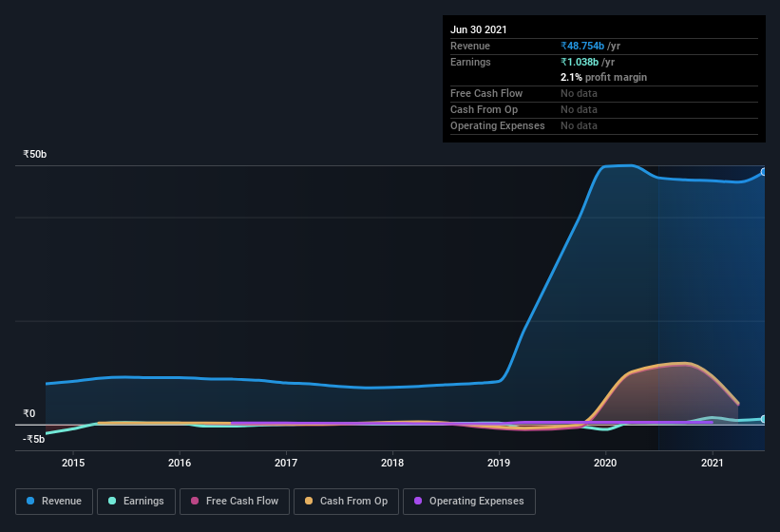Click the 2020 x-axis label
This screenshot has width=780, height=532.
point(605,463)
